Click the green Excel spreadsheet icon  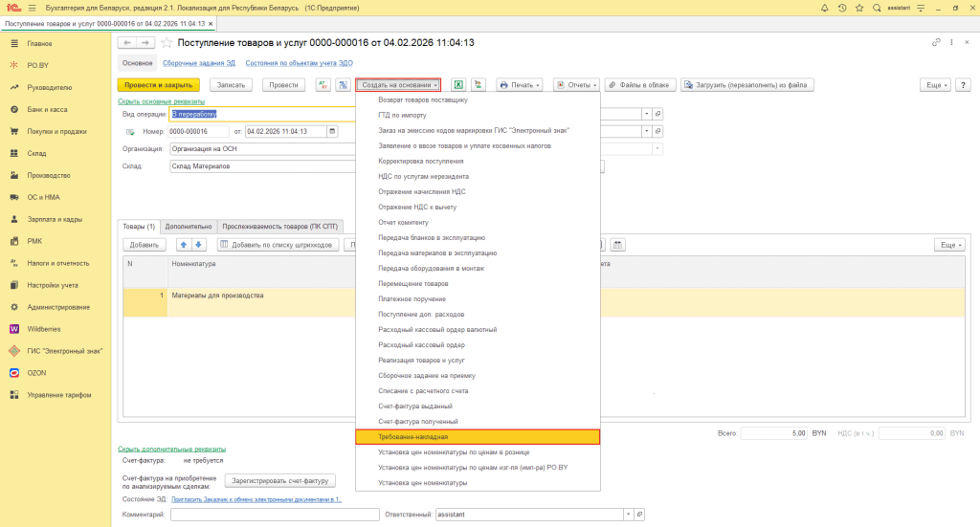pyautogui.click(x=458, y=84)
